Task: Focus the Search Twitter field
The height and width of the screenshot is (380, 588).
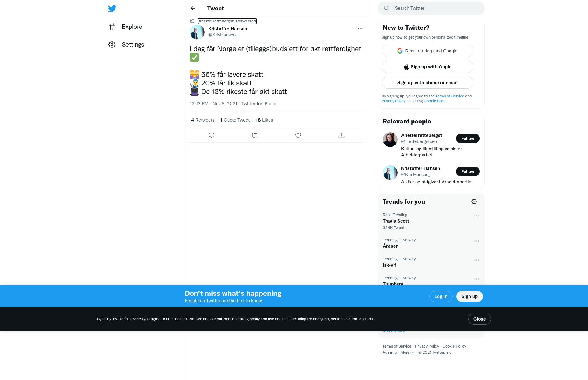Action: tap(431, 8)
